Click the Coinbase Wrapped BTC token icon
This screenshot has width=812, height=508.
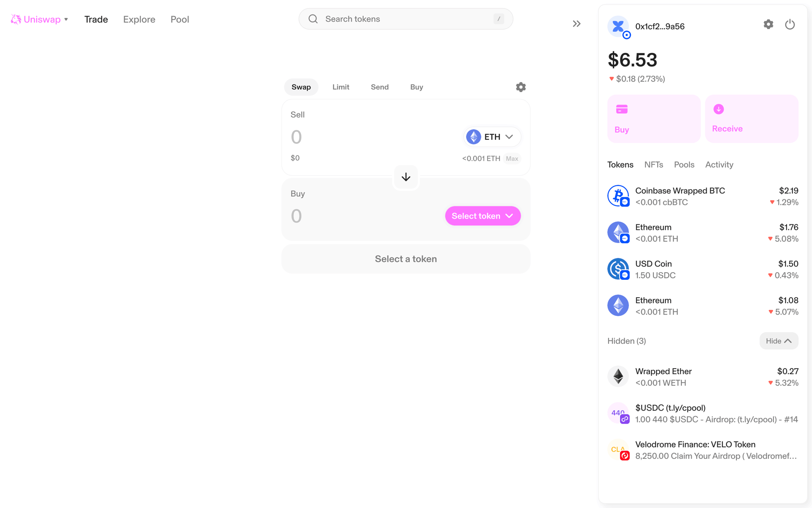coord(618,196)
